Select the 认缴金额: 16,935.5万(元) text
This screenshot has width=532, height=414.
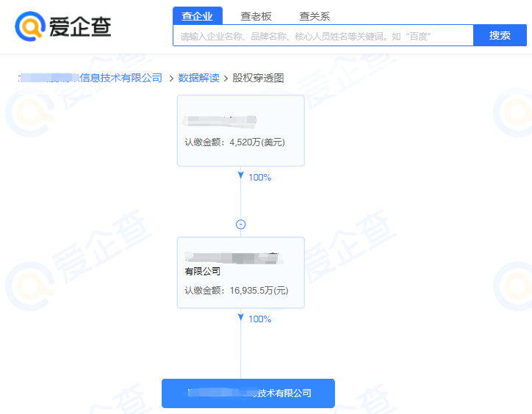[x=237, y=291]
